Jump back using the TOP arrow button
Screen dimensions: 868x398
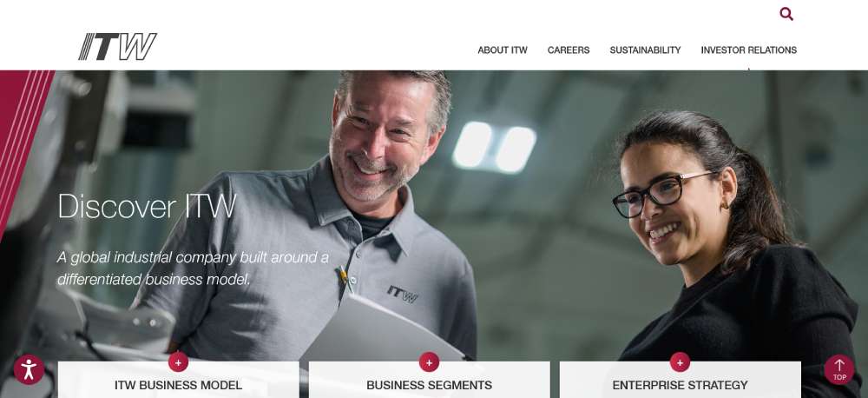pos(838,369)
